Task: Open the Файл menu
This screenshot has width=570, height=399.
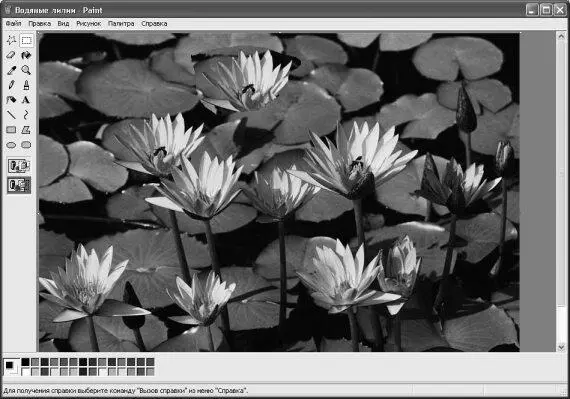Action: pyautogui.click(x=13, y=24)
